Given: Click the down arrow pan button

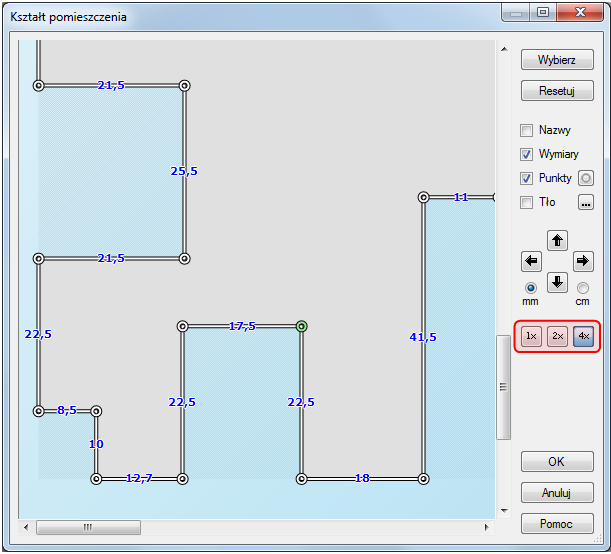Looking at the screenshot, I should point(558,282).
